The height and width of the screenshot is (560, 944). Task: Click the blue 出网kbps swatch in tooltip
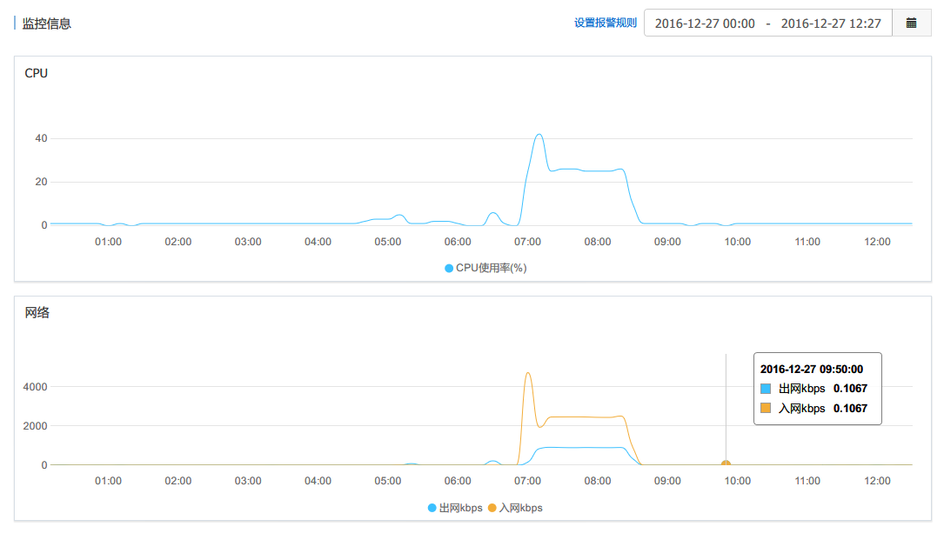pyautogui.click(x=766, y=389)
